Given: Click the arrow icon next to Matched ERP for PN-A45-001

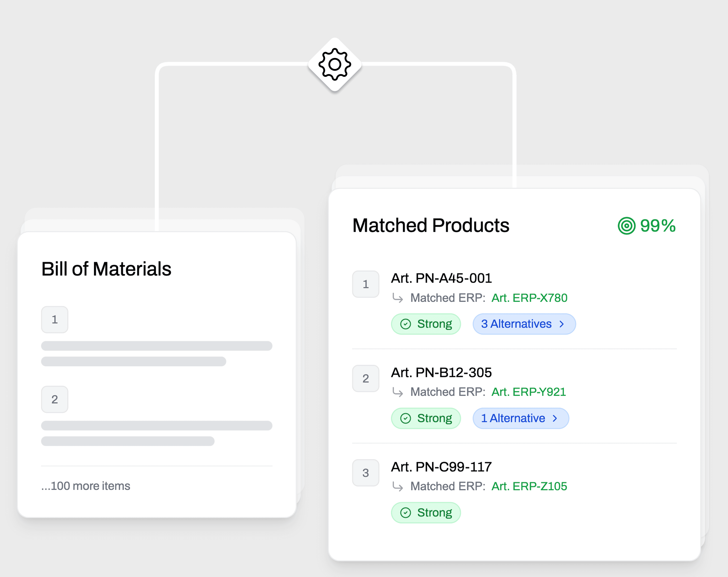Looking at the screenshot, I should [x=398, y=298].
